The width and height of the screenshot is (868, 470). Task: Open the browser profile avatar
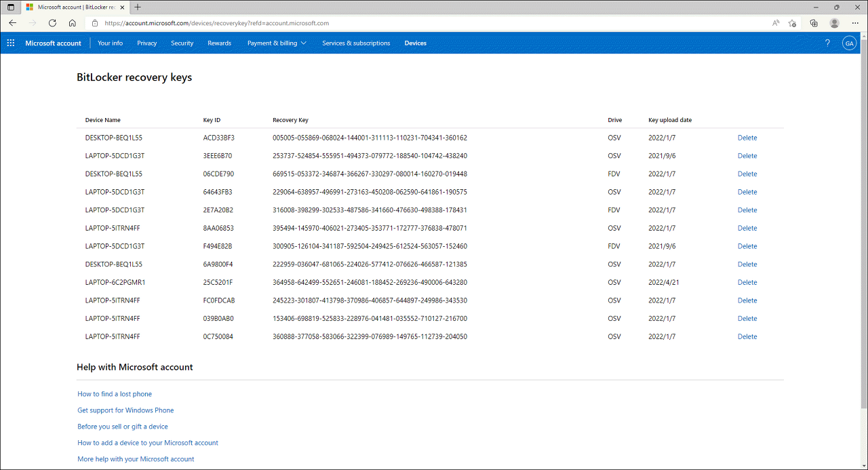(x=834, y=23)
